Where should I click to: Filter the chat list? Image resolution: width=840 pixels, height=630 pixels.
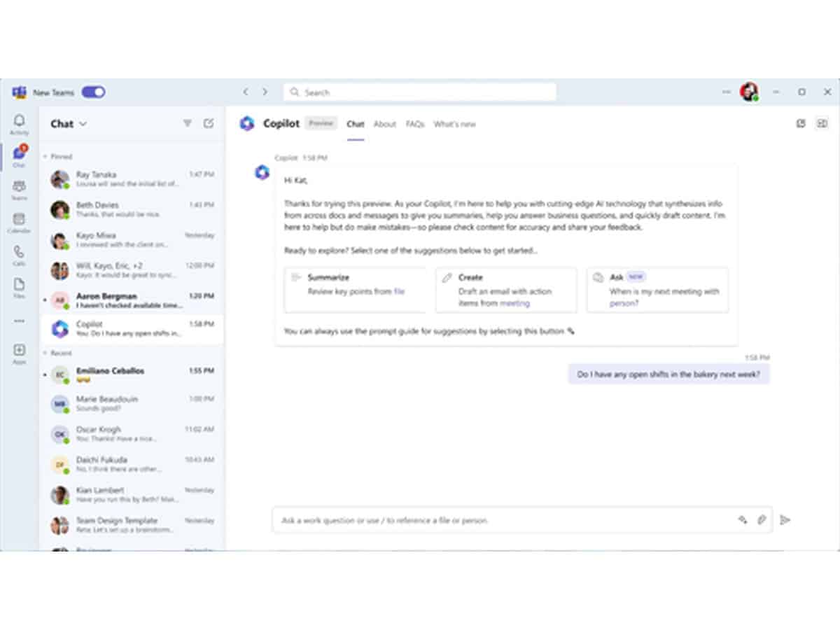[x=188, y=123]
